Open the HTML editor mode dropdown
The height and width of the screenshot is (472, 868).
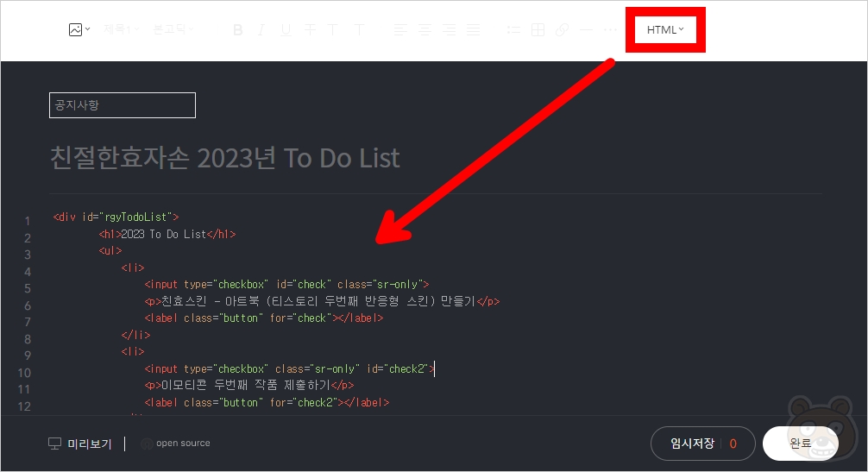tap(665, 30)
